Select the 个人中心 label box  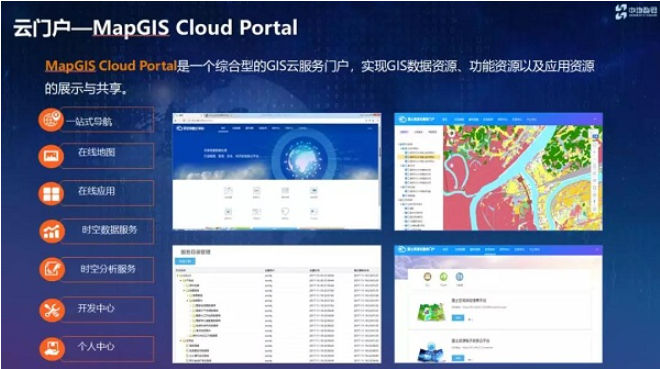click(x=108, y=348)
